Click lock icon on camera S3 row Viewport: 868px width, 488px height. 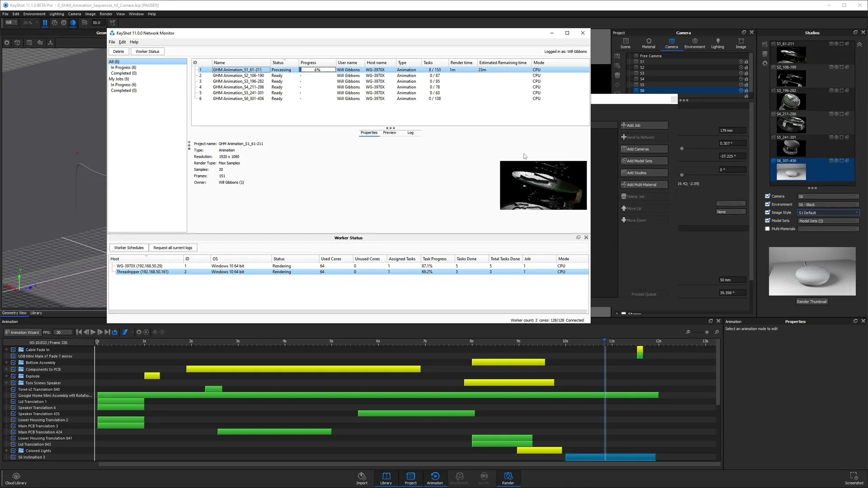[x=746, y=73]
